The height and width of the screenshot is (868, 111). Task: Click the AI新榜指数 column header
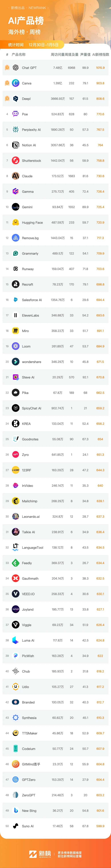tap(101, 55)
